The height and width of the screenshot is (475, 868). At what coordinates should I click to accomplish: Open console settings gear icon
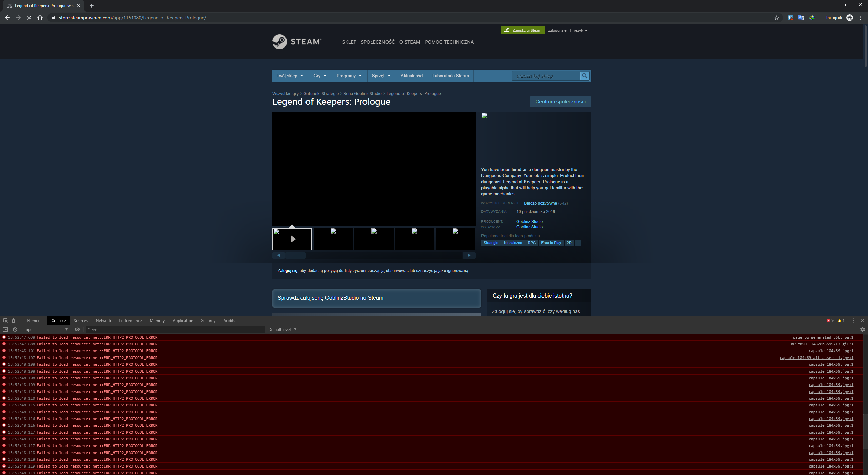click(862, 329)
